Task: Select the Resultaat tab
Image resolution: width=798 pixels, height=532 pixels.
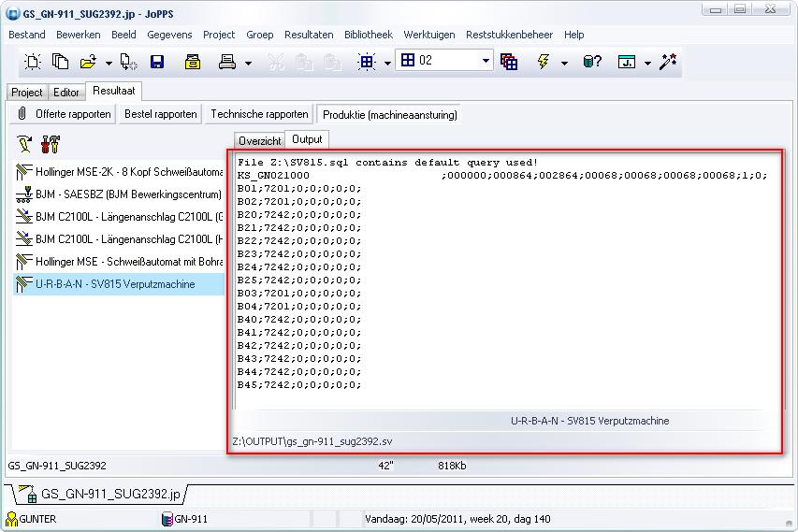Action: (113, 91)
